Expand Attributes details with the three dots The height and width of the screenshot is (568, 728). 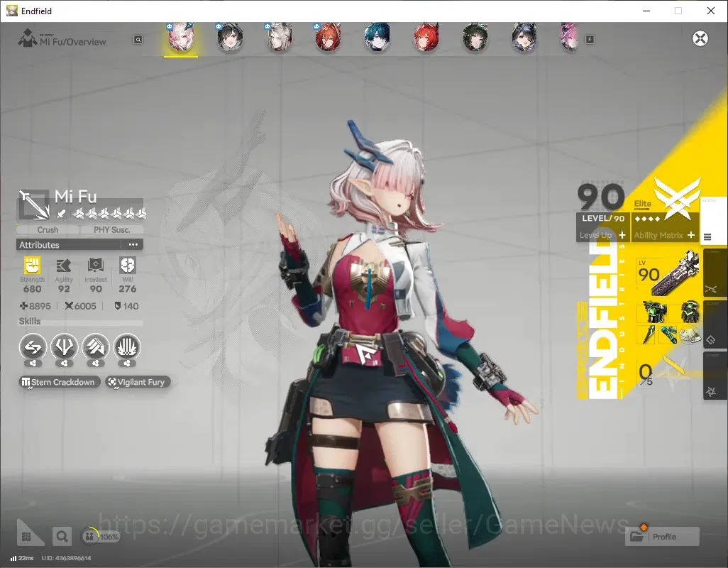pos(133,244)
